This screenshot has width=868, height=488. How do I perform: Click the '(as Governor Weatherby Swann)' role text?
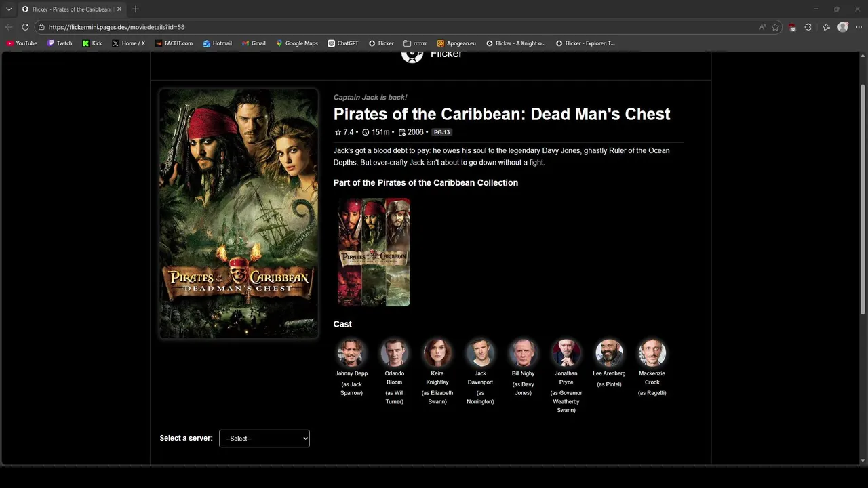pyautogui.click(x=566, y=401)
